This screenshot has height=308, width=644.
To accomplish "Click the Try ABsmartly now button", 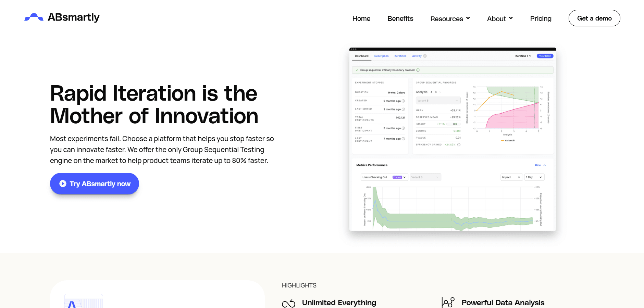I will click(95, 184).
